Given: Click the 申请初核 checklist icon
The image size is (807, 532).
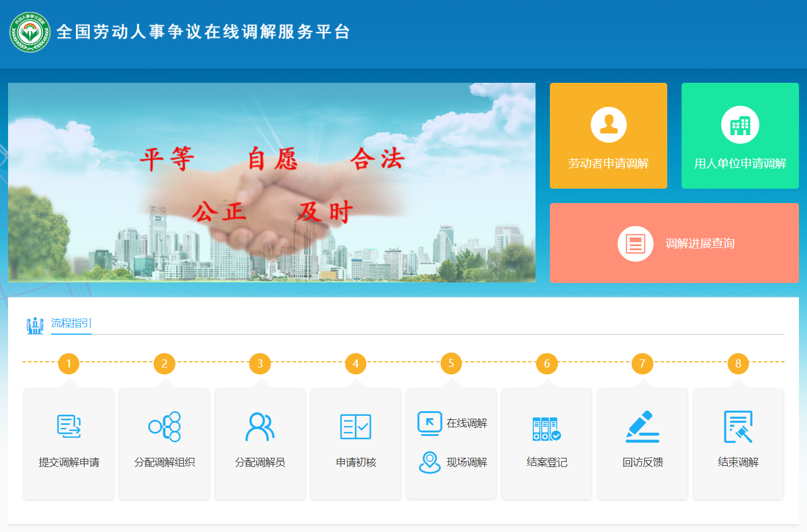Looking at the screenshot, I should coord(355,426).
